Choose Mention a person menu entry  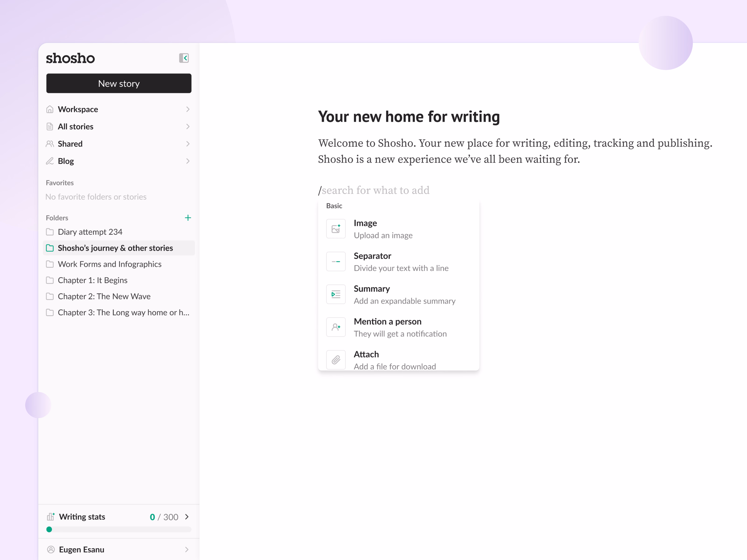398,327
